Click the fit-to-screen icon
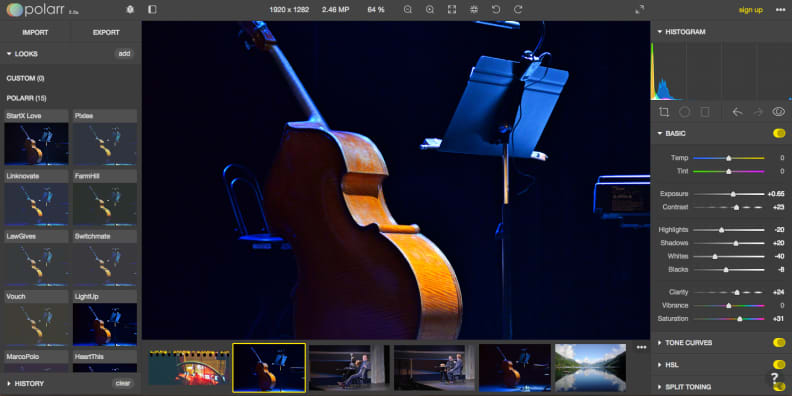The width and height of the screenshot is (792, 396). coord(452,10)
